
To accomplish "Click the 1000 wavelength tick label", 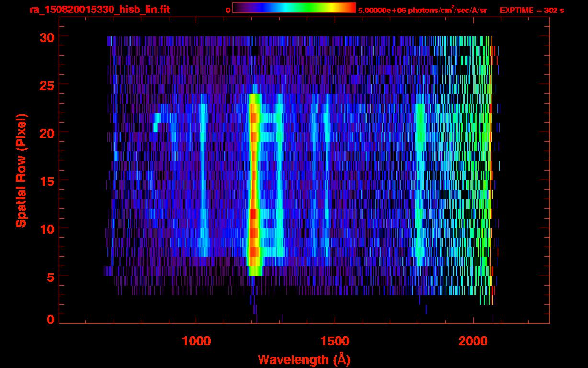I will tap(196, 341).
